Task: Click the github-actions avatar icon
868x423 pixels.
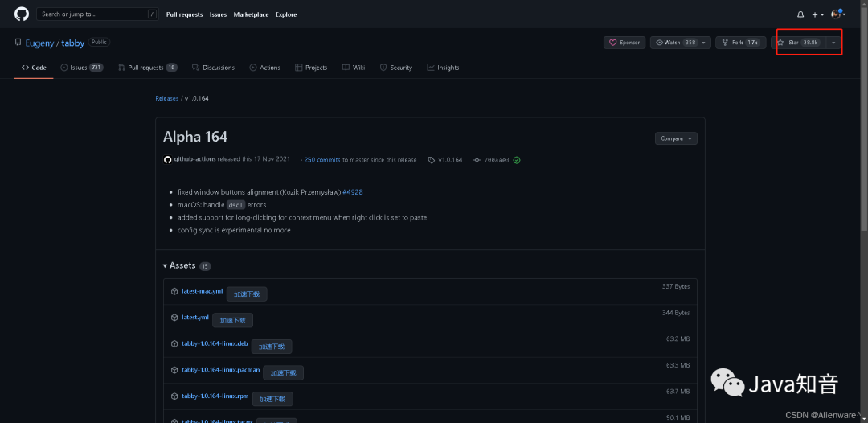Action: (x=167, y=159)
